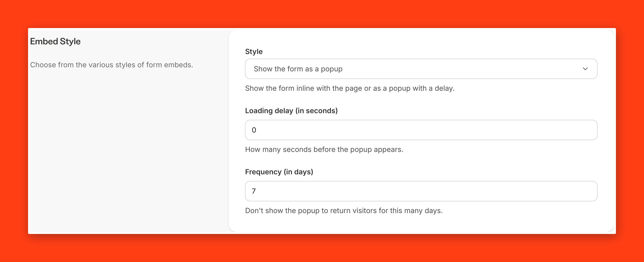
Task: Click the word "popup" in Style dropdown
Action: click(x=332, y=69)
